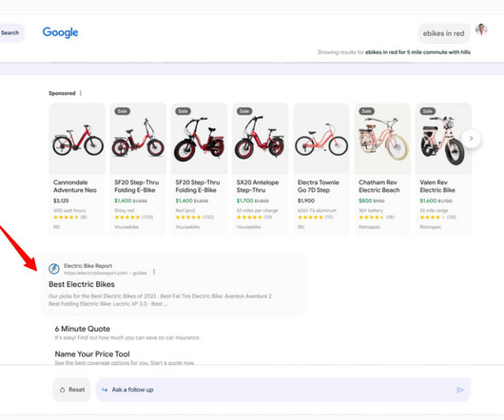The width and height of the screenshot is (504, 420).
Task: Click the electricbikereport.com URL text
Action: pyautogui.click(x=96, y=273)
